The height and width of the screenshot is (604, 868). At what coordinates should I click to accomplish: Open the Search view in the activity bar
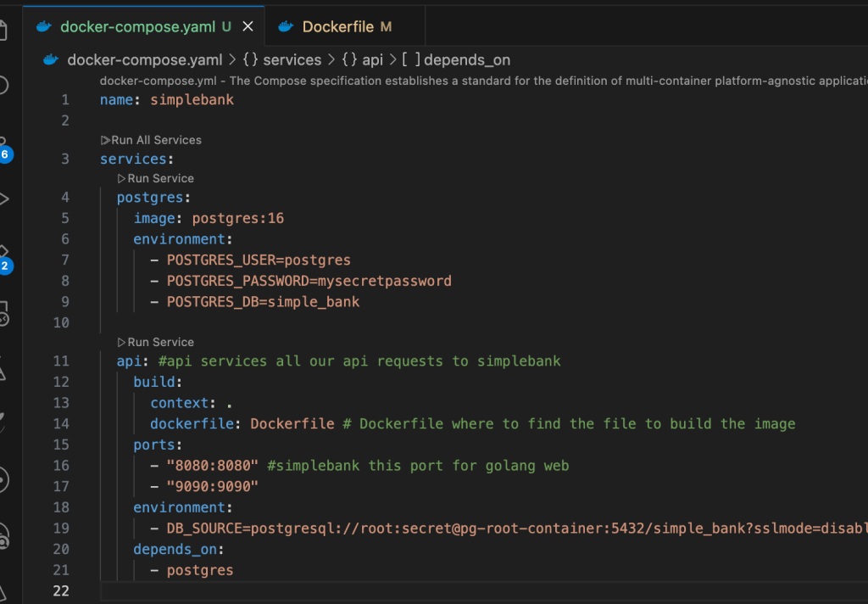(3, 85)
